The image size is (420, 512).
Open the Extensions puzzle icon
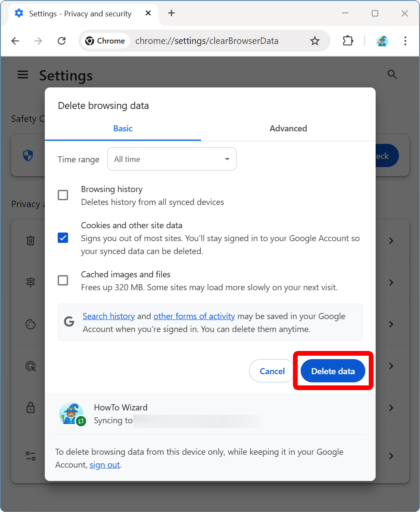(x=347, y=41)
